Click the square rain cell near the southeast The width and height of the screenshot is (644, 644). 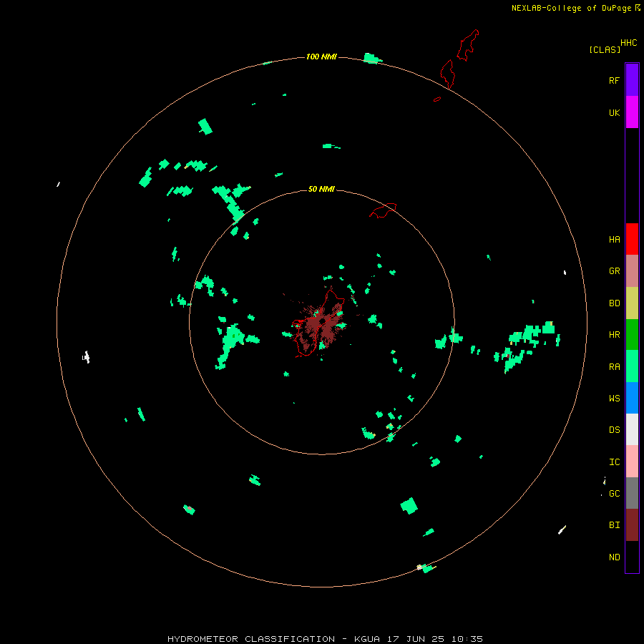pos(409,506)
